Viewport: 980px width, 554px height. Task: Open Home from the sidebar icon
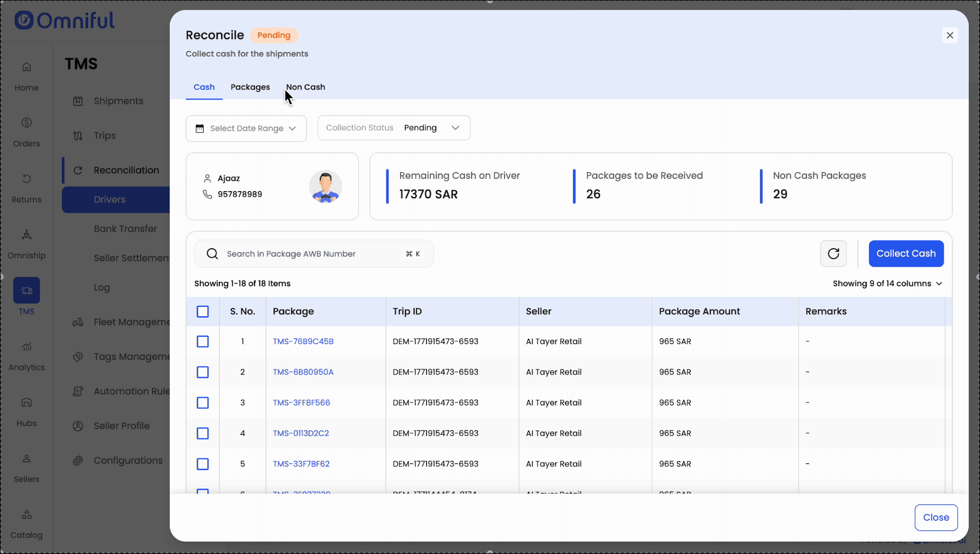(26, 67)
